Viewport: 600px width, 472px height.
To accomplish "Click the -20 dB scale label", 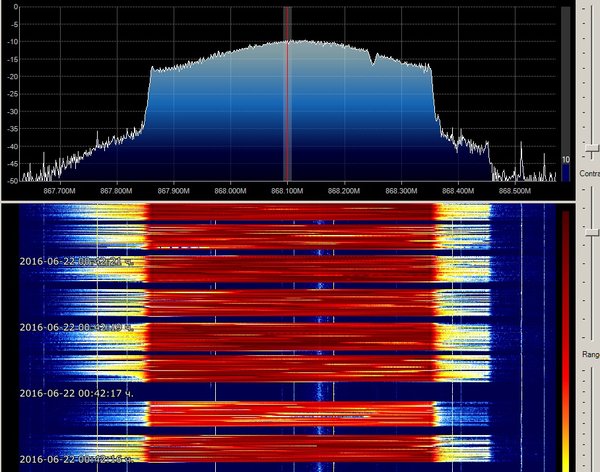I will [x=12, y=77].
